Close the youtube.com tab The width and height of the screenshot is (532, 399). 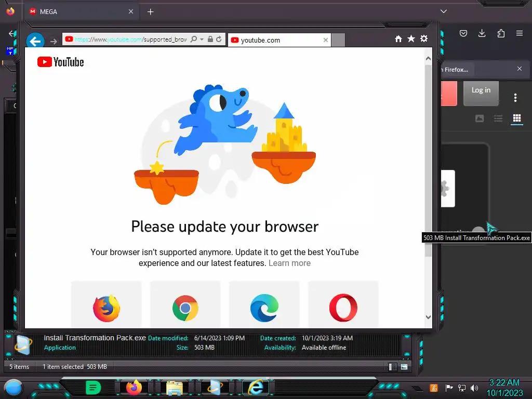tap(326, 40)
